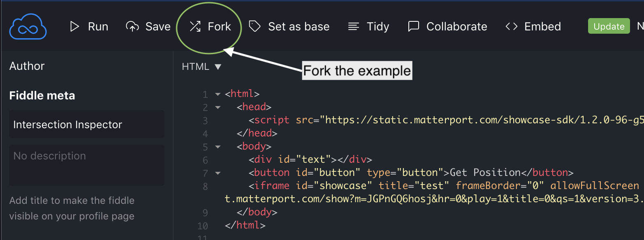Open the Author sidebar section

point(27,66)
